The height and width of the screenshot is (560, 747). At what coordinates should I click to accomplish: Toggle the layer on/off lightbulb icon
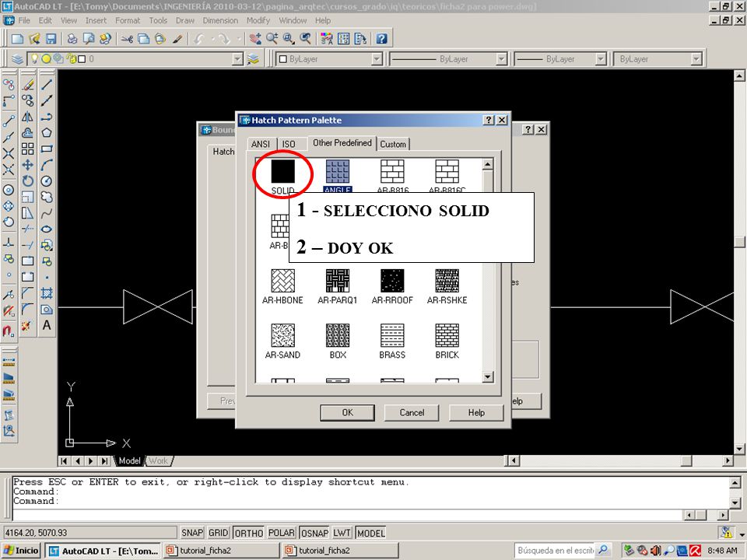click(34, 59)
